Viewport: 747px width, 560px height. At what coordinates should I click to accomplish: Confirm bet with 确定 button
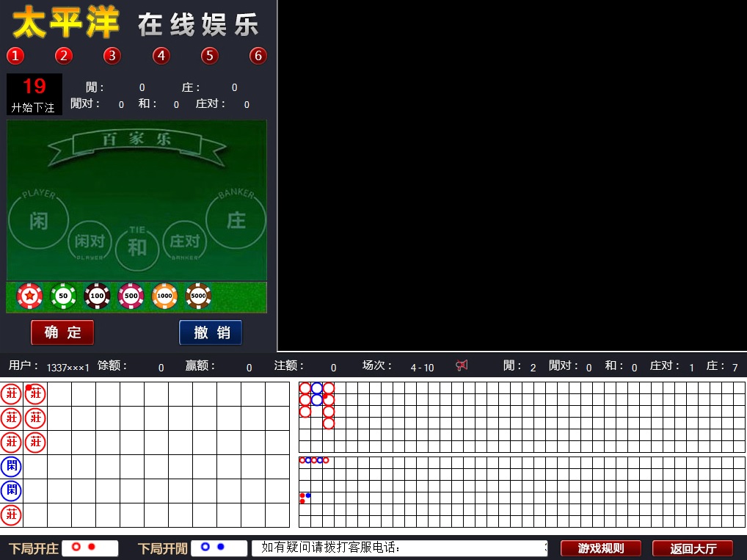pyautogui.click(x=62, y=332)
